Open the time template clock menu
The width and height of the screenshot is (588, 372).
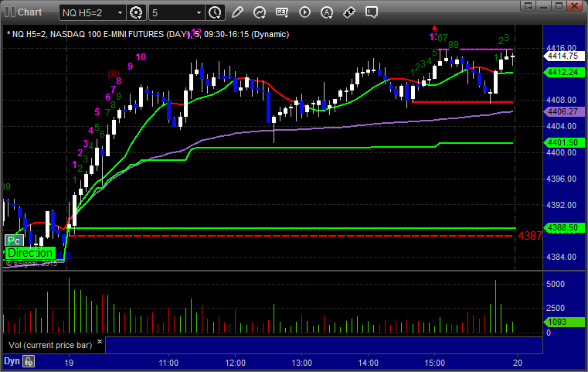point(215,12)
